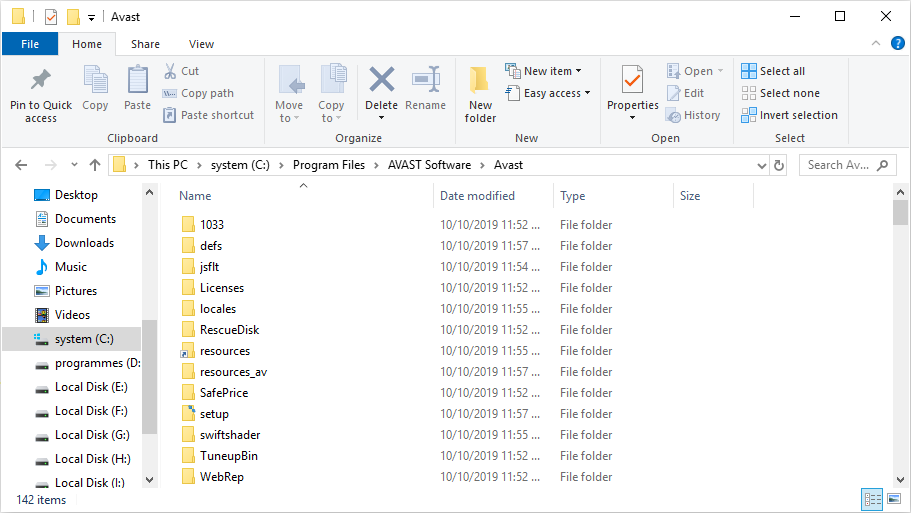911x513 pixels.
Task: Click the red Delete icon
Action: tap(382, 80)
